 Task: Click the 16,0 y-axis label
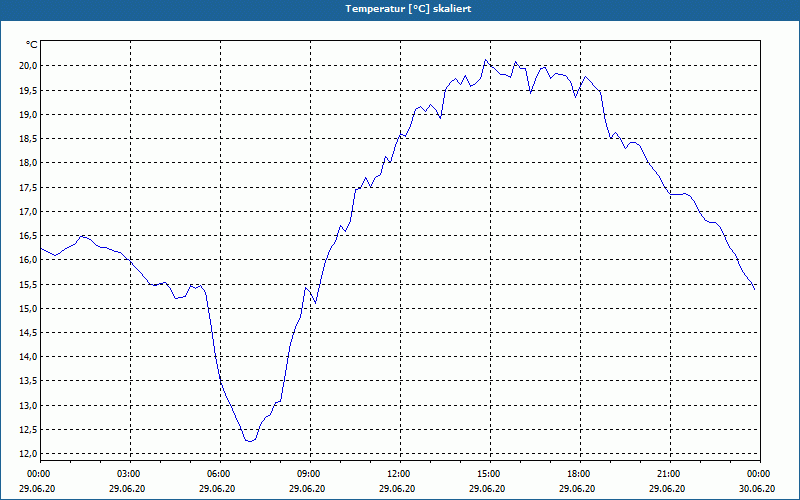pos(29,260)
